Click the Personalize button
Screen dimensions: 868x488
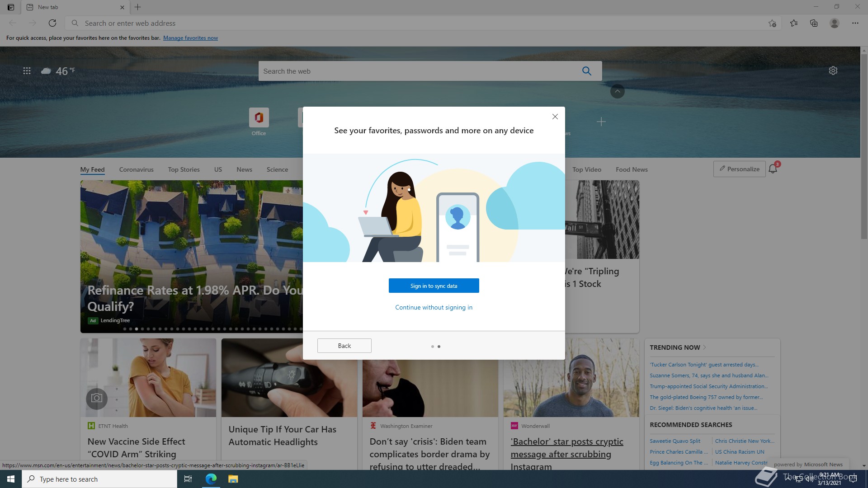click(740, 169)
